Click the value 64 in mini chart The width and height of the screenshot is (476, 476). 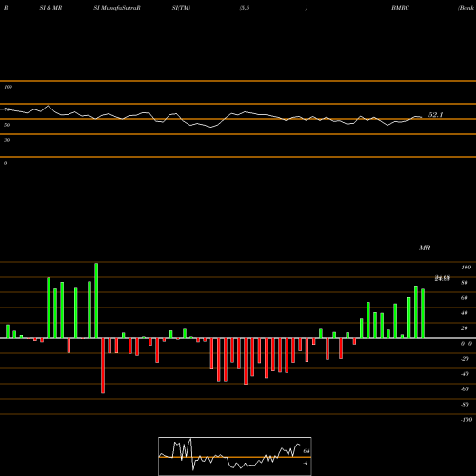307,451
